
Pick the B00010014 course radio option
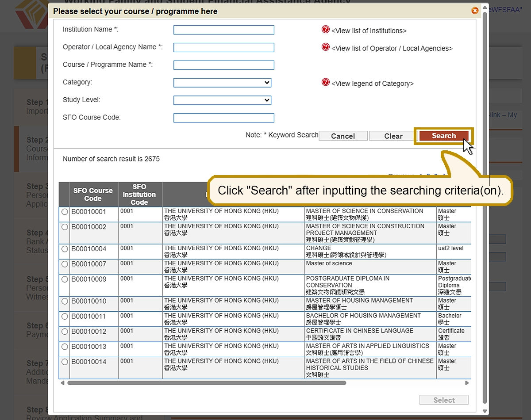coord(65,362)
